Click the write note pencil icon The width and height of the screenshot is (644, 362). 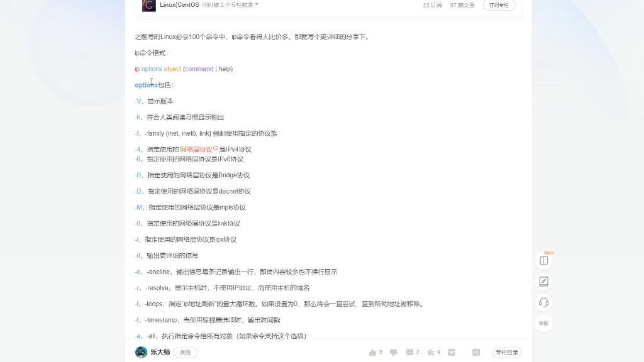click(544, 282)
